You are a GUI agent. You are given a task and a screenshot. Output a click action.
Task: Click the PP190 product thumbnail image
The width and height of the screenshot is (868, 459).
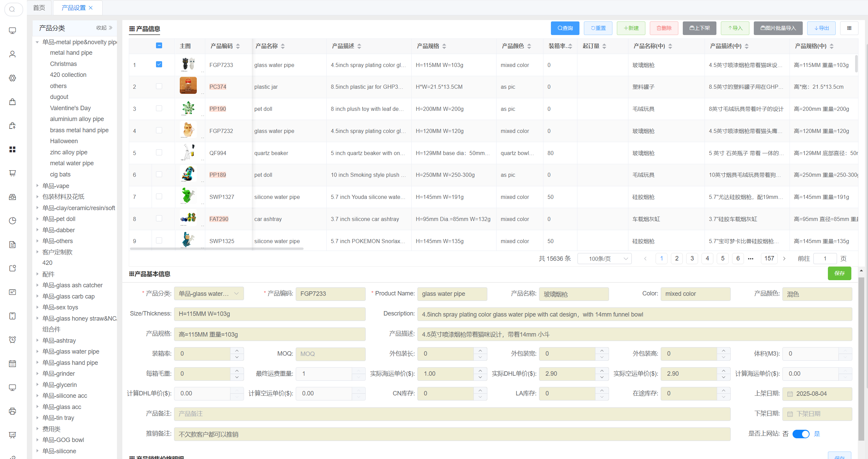pos(188,108)
